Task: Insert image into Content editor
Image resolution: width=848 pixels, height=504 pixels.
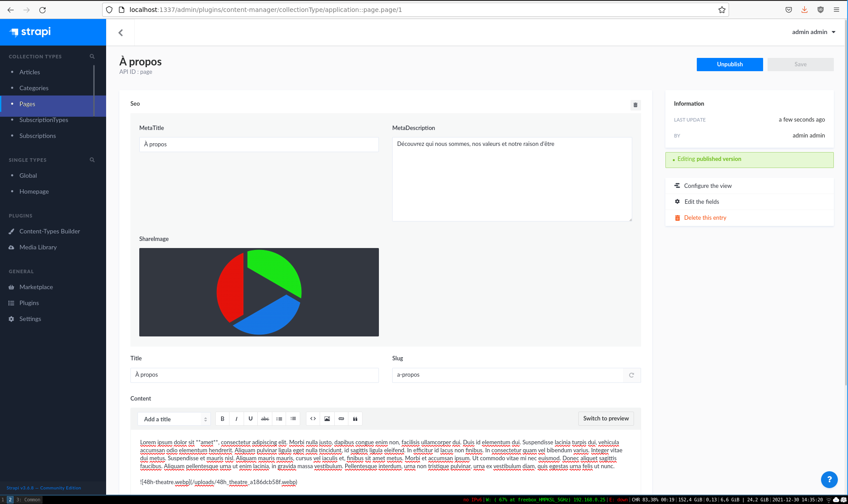Action: (x=327, y=419)
